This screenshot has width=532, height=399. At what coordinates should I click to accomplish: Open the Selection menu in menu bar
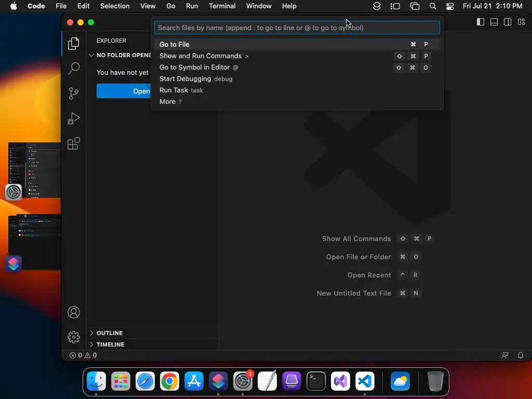[115, 6]
